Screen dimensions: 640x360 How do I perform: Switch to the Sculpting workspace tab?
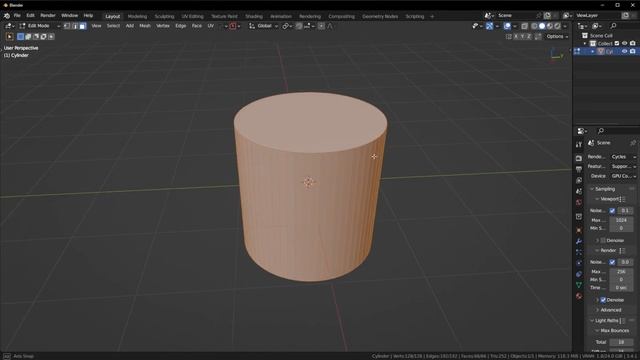[x=164, y=16]
